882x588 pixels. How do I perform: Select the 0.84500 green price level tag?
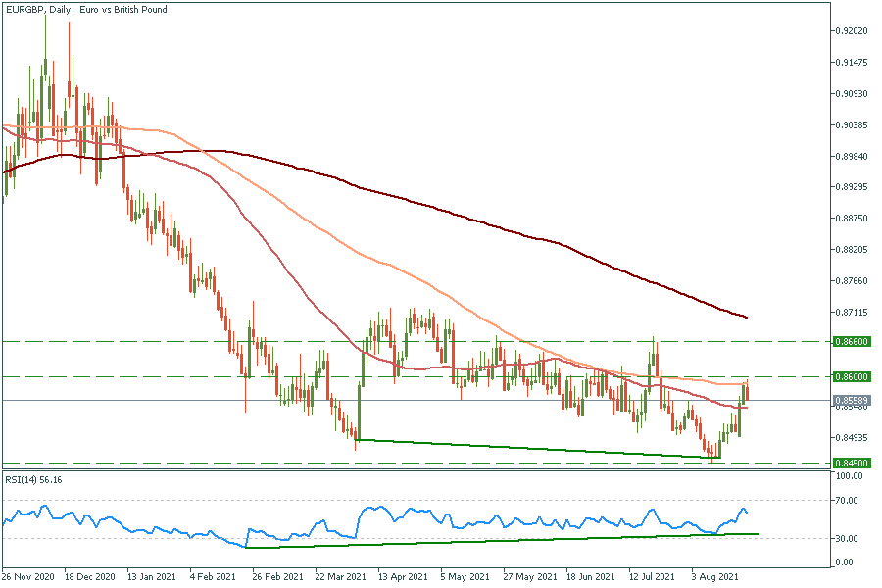click(852, 463)
